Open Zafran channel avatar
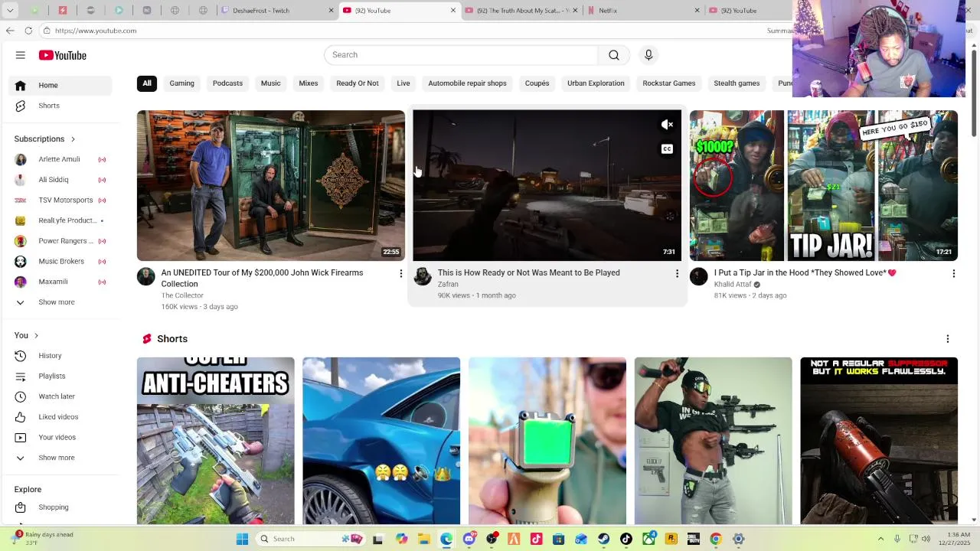The width and height of the screenshot is (980, 551). tap(423, 276)
